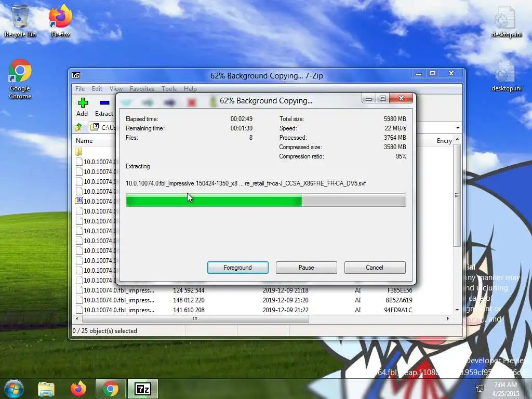This screenshot has width=532, height=399.
Task: Click the CRC value F385EE56
Action: click(x=400, y=290)
